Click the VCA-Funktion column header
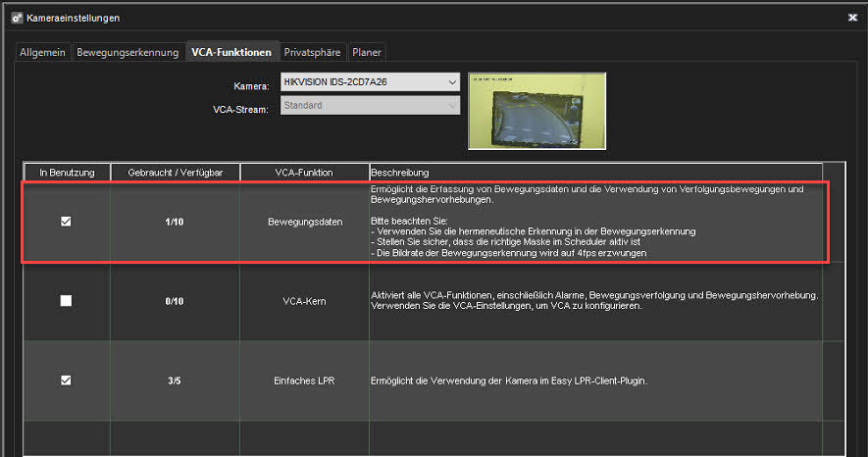 pos(304,173)
